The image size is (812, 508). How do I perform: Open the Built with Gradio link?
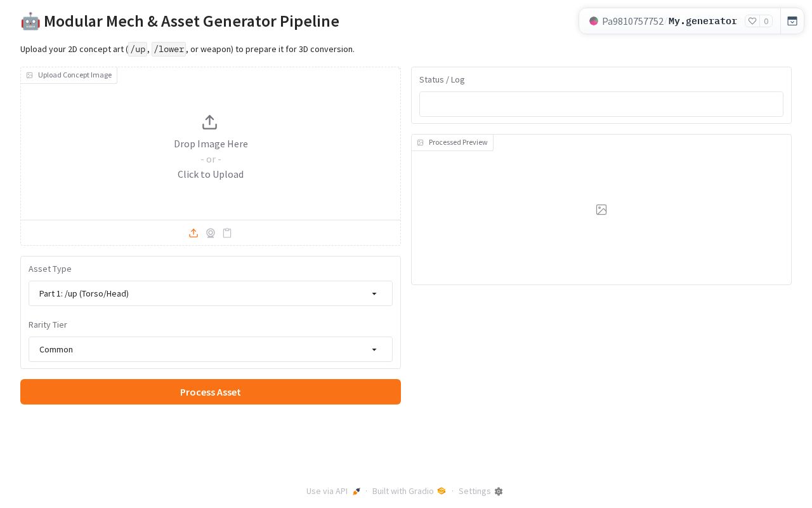(409, 491)
